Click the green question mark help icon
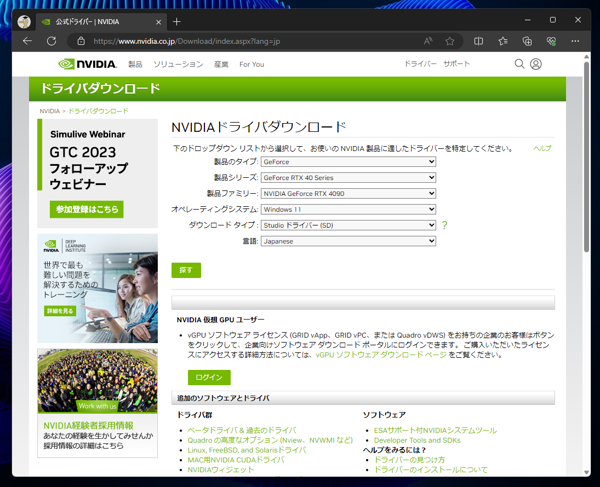The height and width of the screenshot is (487, 600). point(444,226)
